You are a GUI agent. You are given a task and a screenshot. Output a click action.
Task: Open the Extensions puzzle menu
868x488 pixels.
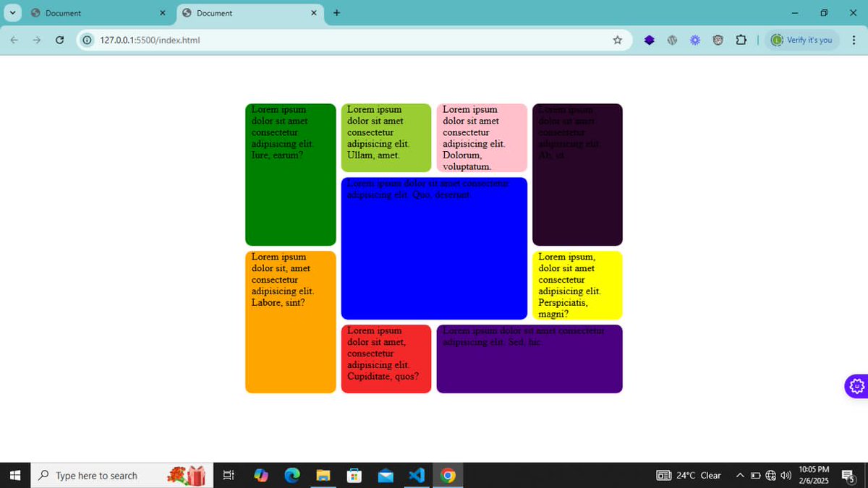(741, 40)
